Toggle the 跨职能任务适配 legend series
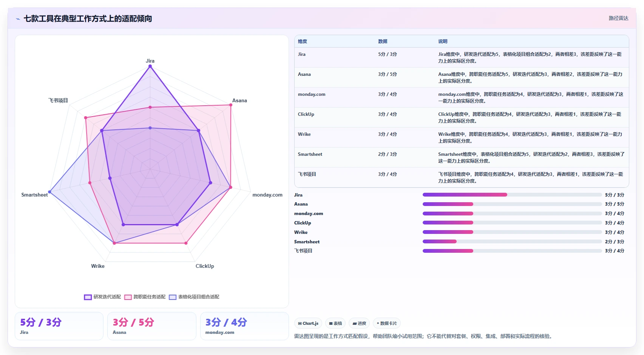 (x=145, y=297)
